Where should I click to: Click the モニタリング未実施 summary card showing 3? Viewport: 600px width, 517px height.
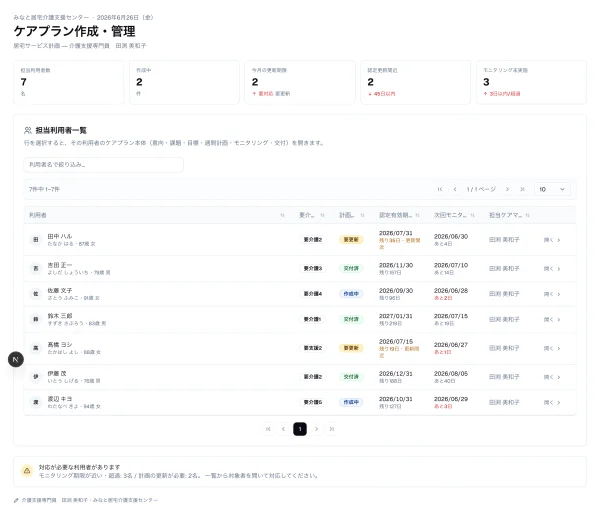[x=531, y=82]
